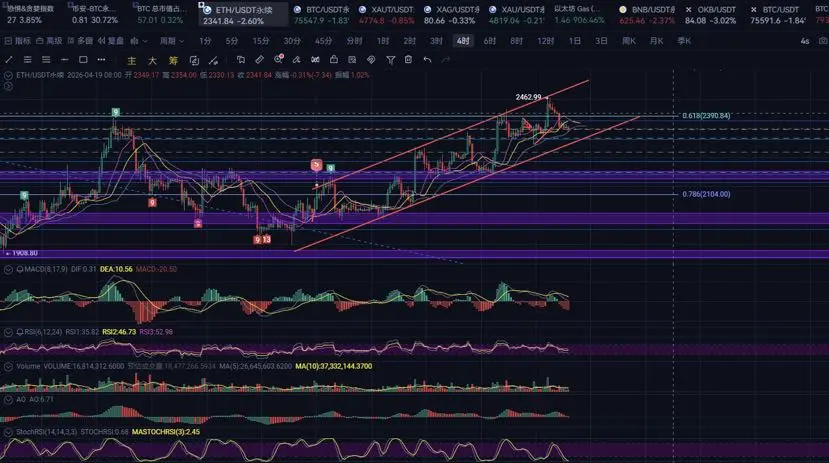
Task: Click the 0.786(2104.00) Fibonacci level label
Action: (706, 194)
